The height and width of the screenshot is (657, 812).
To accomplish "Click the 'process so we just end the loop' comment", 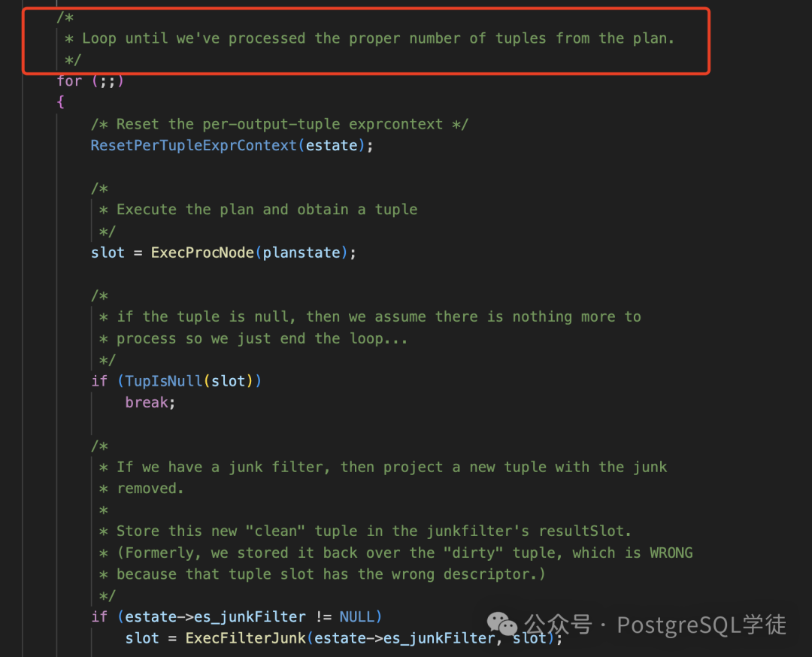I will pyautogui.click(x=253, y=338).
